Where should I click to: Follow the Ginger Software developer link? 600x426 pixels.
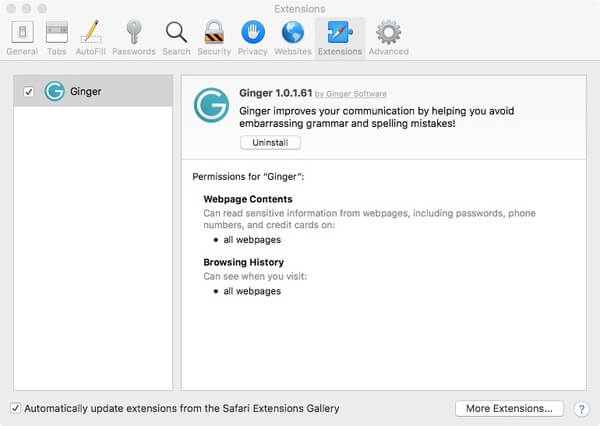point(351,94)
